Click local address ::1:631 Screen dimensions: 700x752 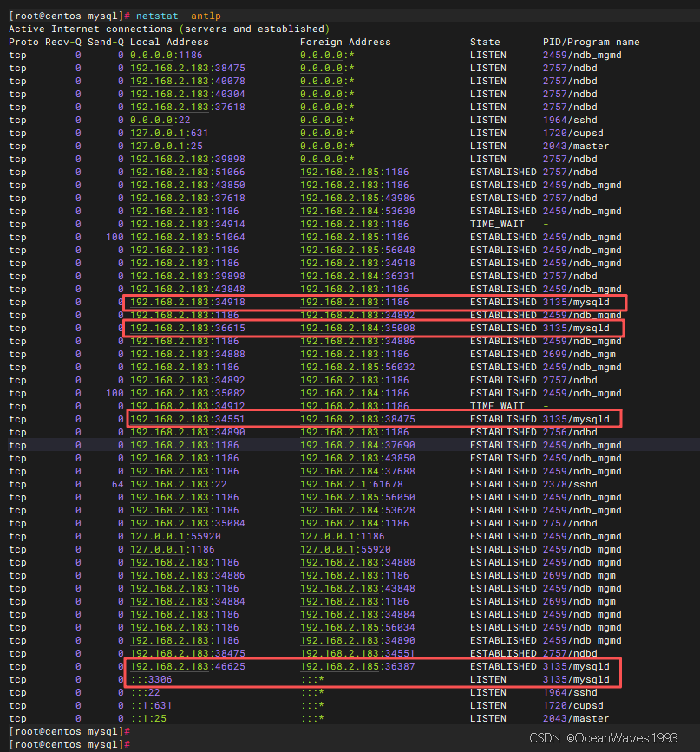coord(151,705)
